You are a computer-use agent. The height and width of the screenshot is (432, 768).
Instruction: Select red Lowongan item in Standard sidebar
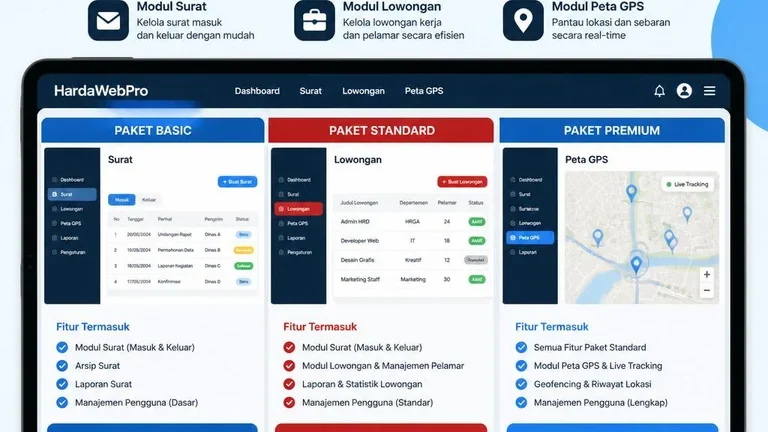coord(298,209)
